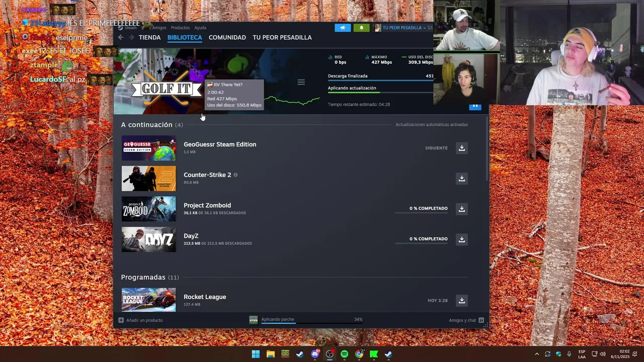Click the 'SIGUIENTE' label for GeoGuessr
The image size is (644, 362).
[436, 148]
